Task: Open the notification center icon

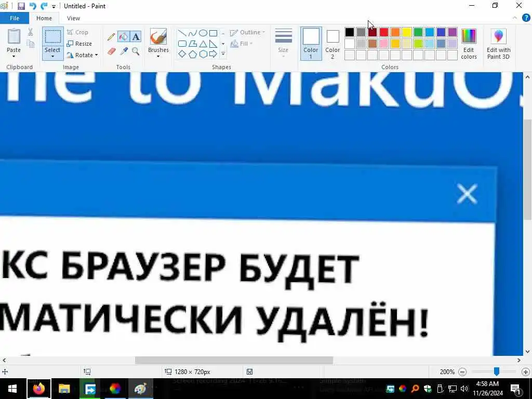Action: click(516, 389)
